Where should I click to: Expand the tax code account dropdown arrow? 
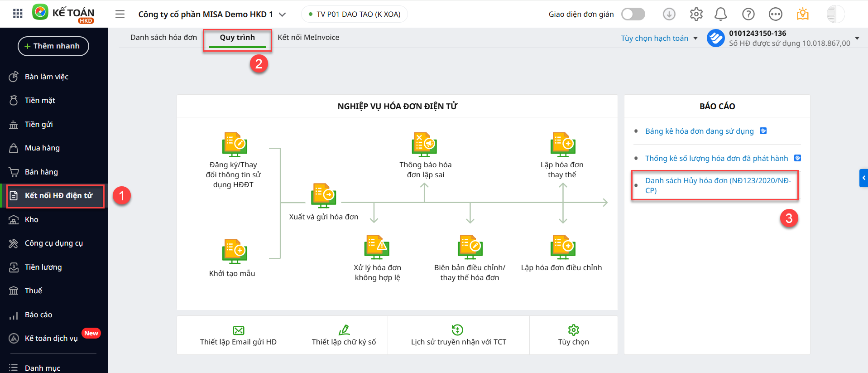[x=857, y=38]
